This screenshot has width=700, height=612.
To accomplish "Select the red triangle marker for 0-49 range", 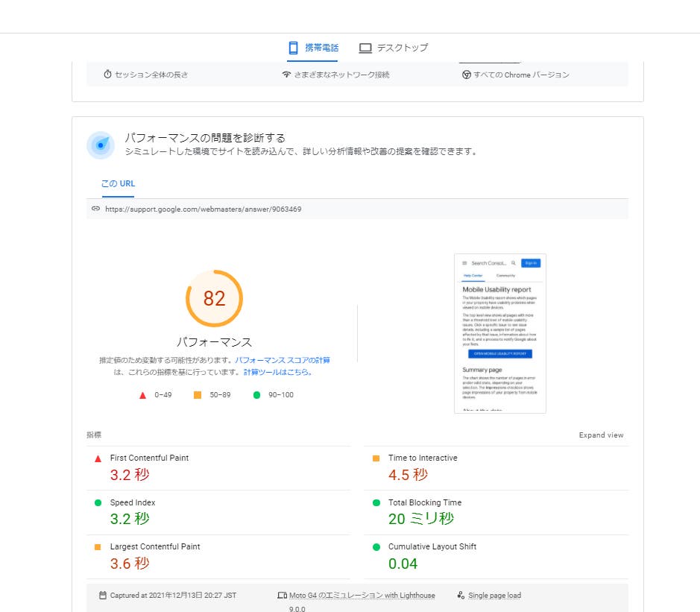I will pos(142,395).
